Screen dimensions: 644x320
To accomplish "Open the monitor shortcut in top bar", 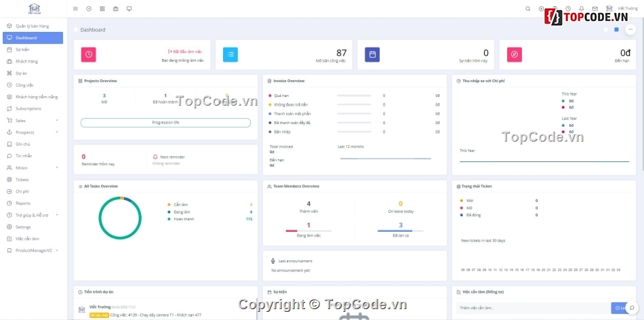I will pyautogui.click(x=129, y=9).
